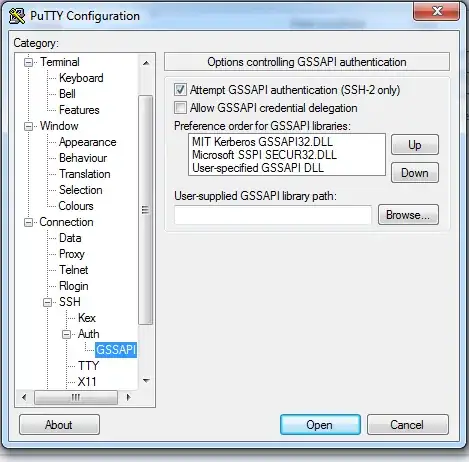Select Proxy under Connection
Screen dimensions: 469x462
[x=72, y=254]
